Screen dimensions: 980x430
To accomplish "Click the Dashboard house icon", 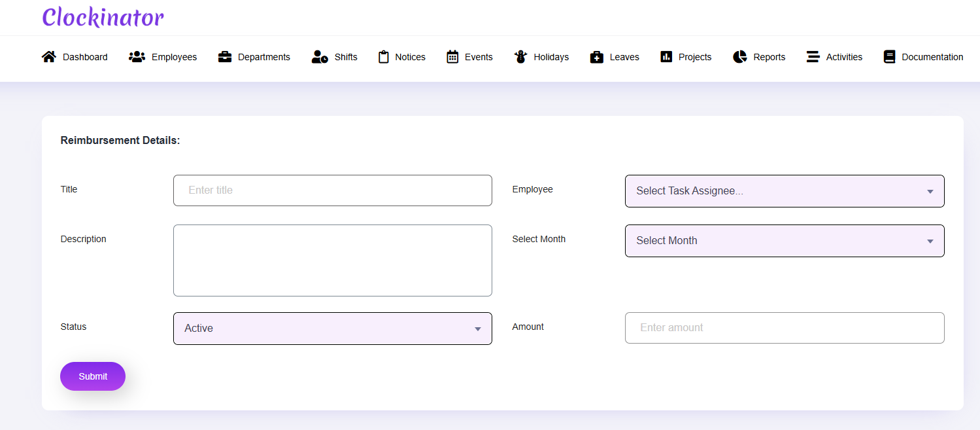I will (48, 57).
